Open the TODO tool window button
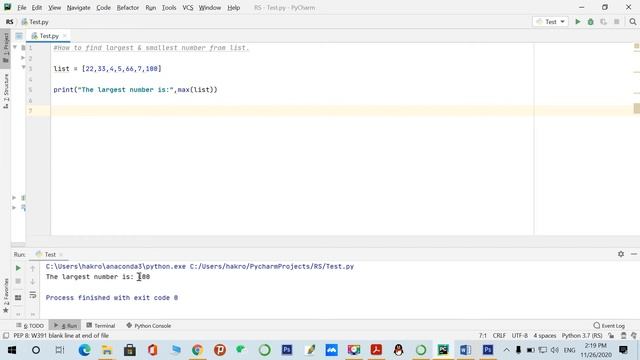This screenshot has height=360, width=640. pos(30,326)
